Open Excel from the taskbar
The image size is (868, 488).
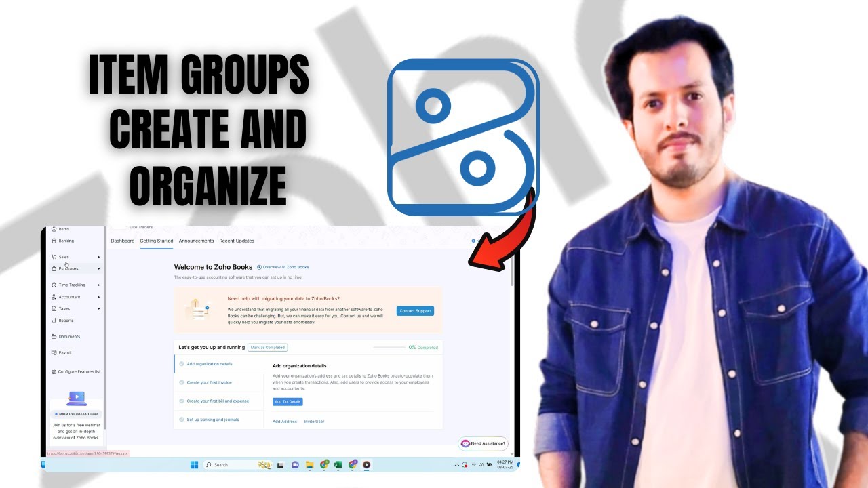click(x=338, y=465)
